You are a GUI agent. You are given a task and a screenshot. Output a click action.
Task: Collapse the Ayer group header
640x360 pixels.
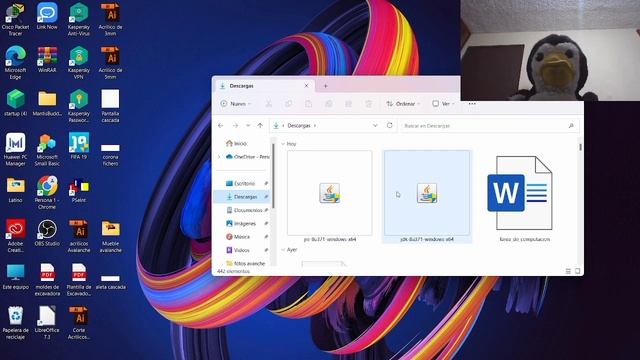[x=283, y=250]
